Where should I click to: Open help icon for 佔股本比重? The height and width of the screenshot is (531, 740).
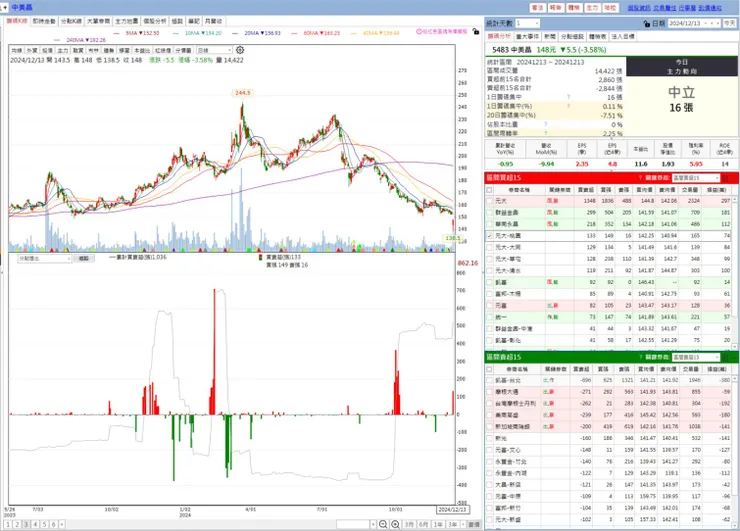tap(546, 125)
